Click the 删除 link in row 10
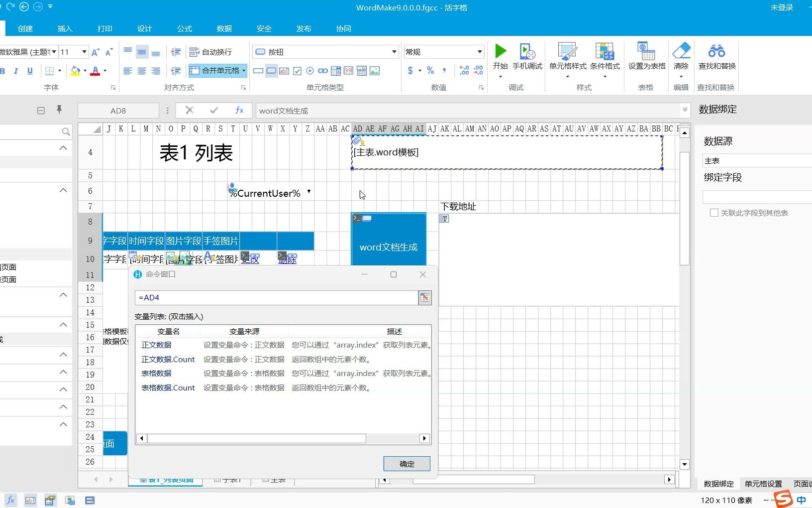 tap(287, 259)
